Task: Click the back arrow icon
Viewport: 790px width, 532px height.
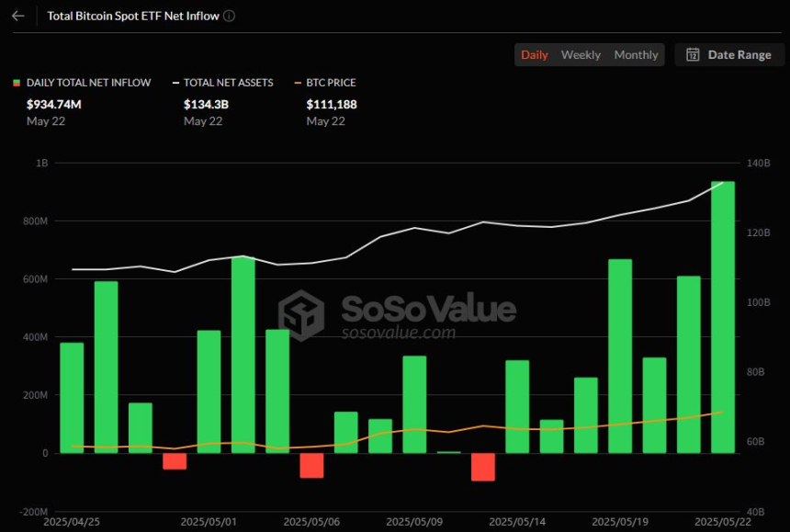Action: click(18, 17)
